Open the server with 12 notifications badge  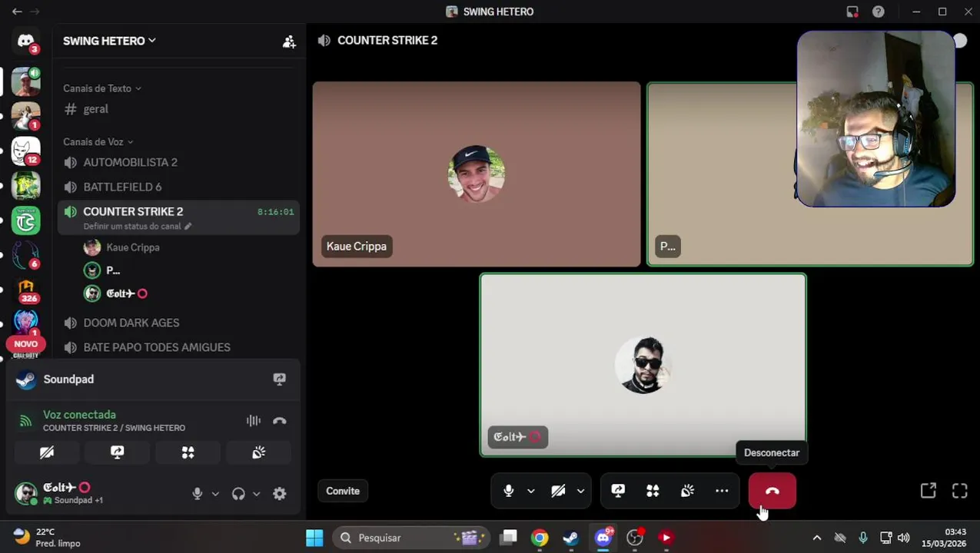click(x=25, y=151)
